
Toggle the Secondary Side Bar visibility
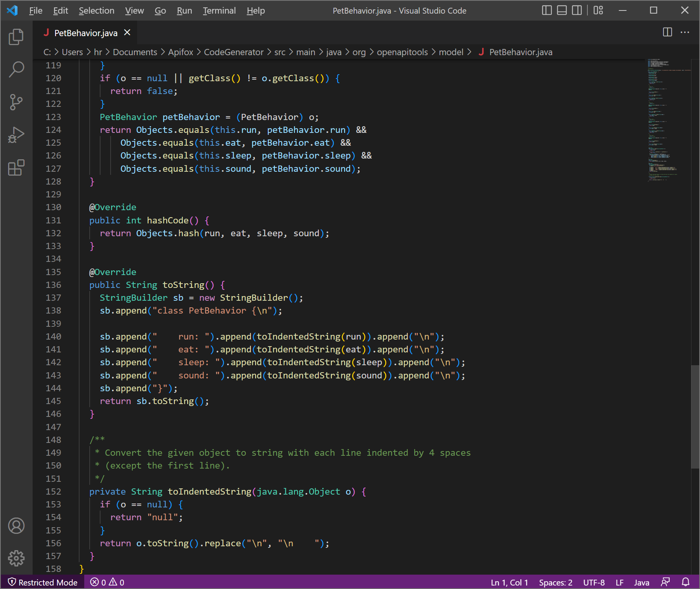[577, 10]
